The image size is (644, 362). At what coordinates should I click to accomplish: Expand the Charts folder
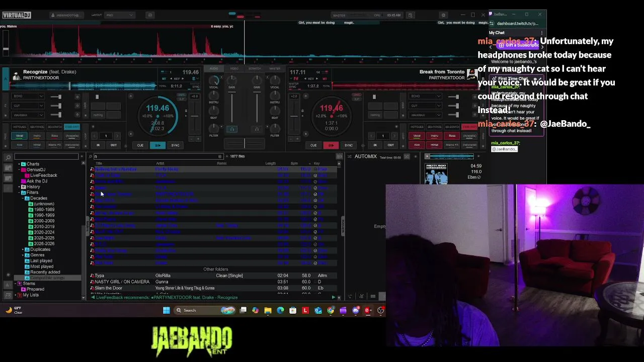[19, 164]
